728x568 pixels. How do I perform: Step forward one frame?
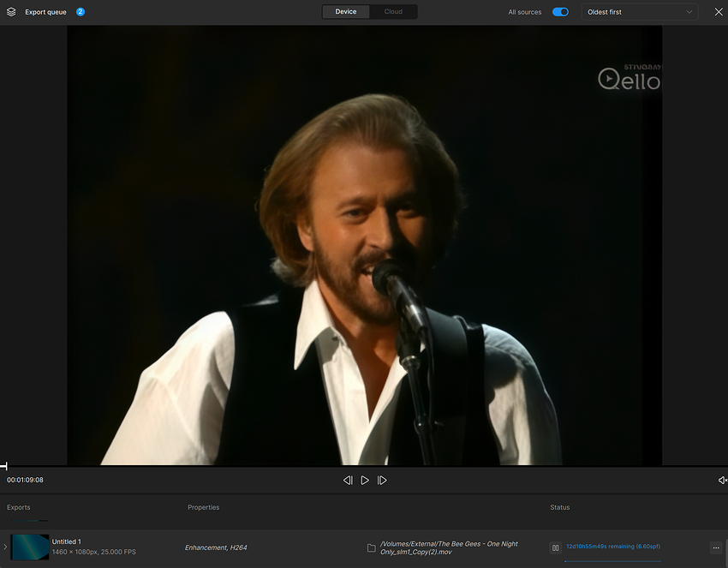tap(382, 481)
